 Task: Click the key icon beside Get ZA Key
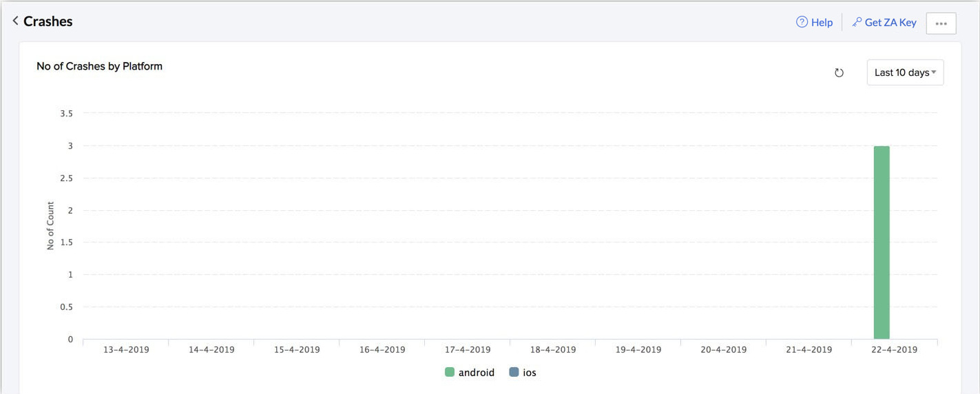(857, 22)
